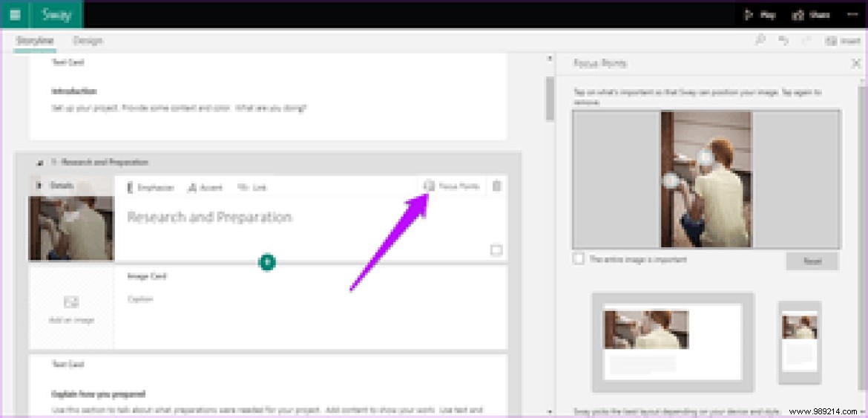
Task: Apply Emphasize formatting to the heading
Action: click(x=151, y=188)
